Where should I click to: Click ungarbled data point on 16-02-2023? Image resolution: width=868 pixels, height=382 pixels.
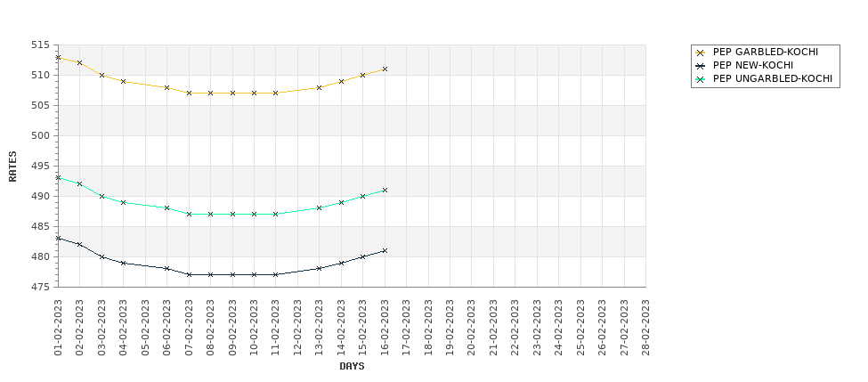385,190
